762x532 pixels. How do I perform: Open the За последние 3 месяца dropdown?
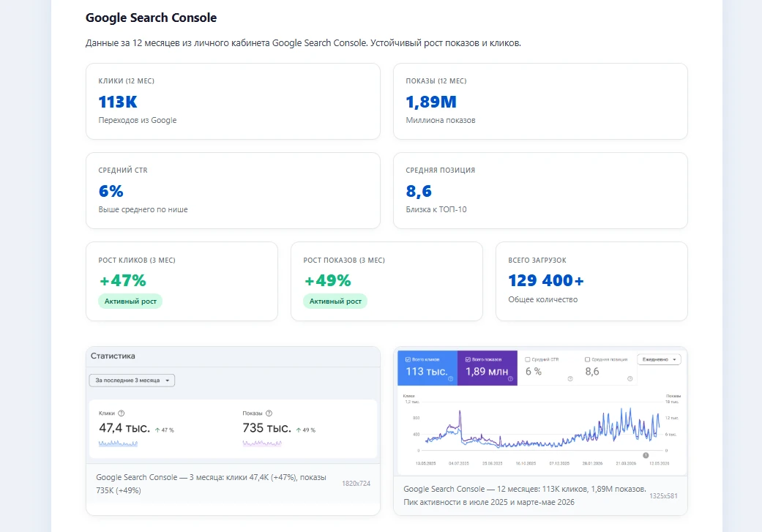pyautogui.click(x=132, y=381)
